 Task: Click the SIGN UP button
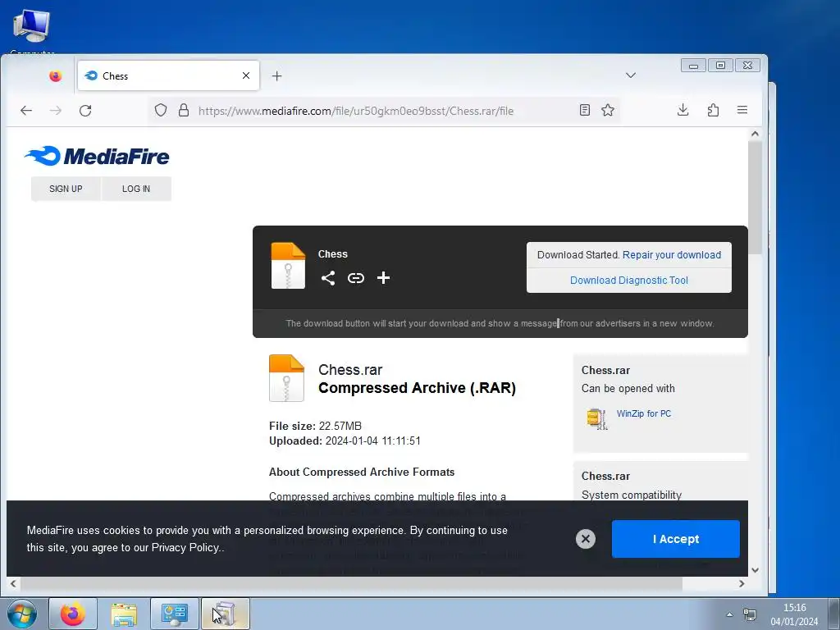tap(66, 189)
